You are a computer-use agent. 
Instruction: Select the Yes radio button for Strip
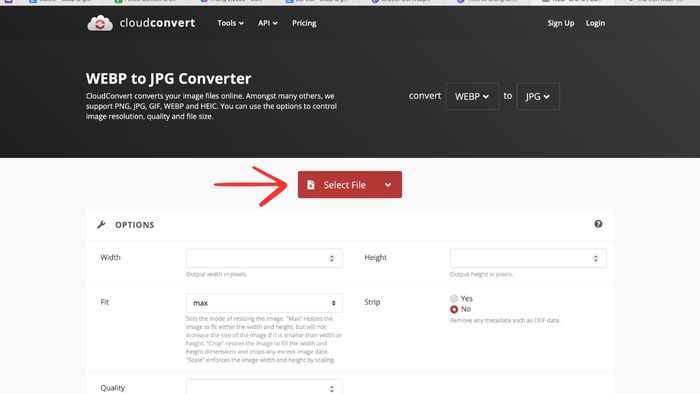454,299
